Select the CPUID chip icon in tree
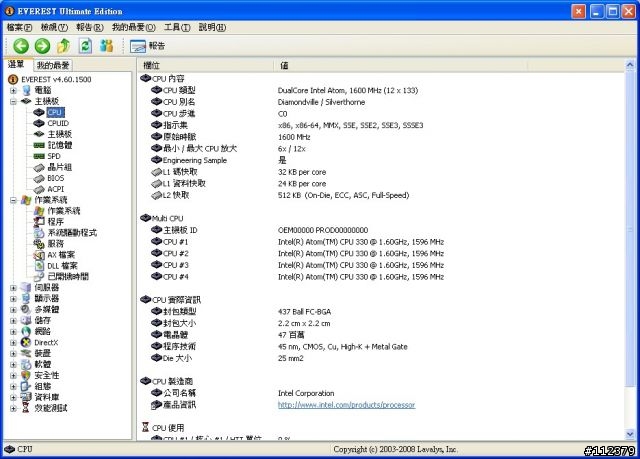This screenshot has height=459, width=640. pyautogui.click(x=39, y=123)
